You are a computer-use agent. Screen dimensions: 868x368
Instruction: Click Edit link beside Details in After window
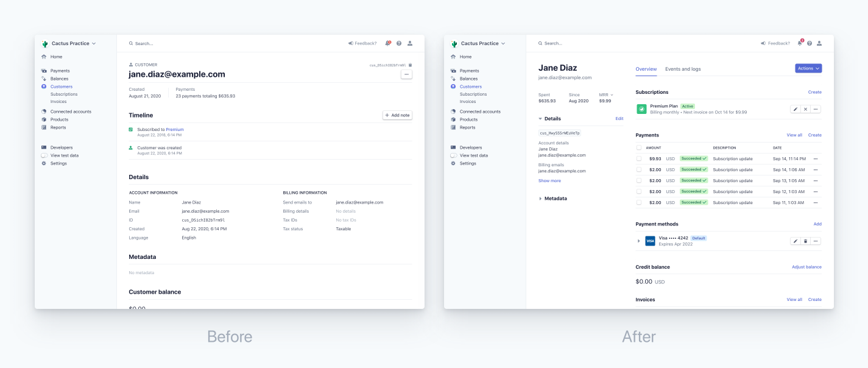coord(619,119)
